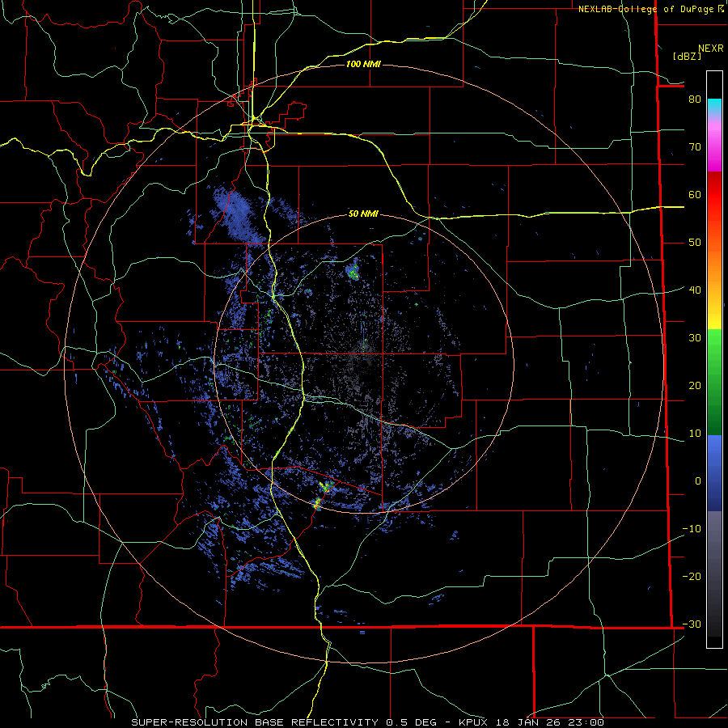Click the blue band of the reflectivity color bar
Screen dimensions: 728x728
(x=714, y=472)
